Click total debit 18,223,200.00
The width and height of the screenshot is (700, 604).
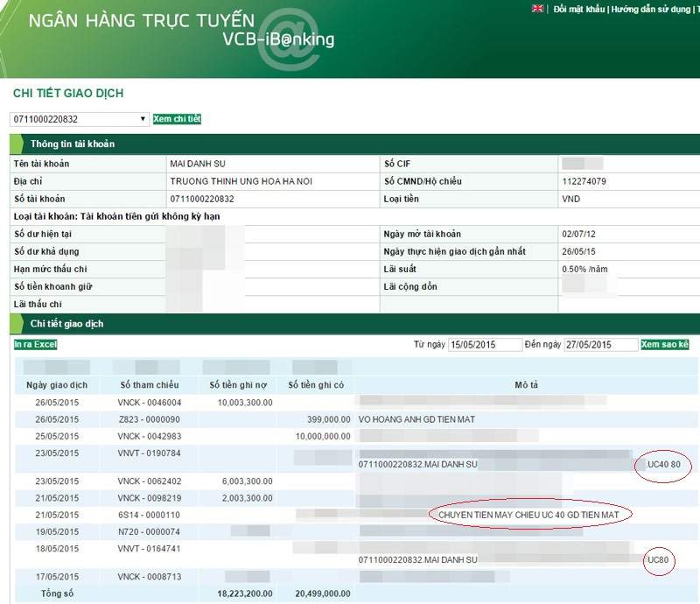(x=245, y=593)
